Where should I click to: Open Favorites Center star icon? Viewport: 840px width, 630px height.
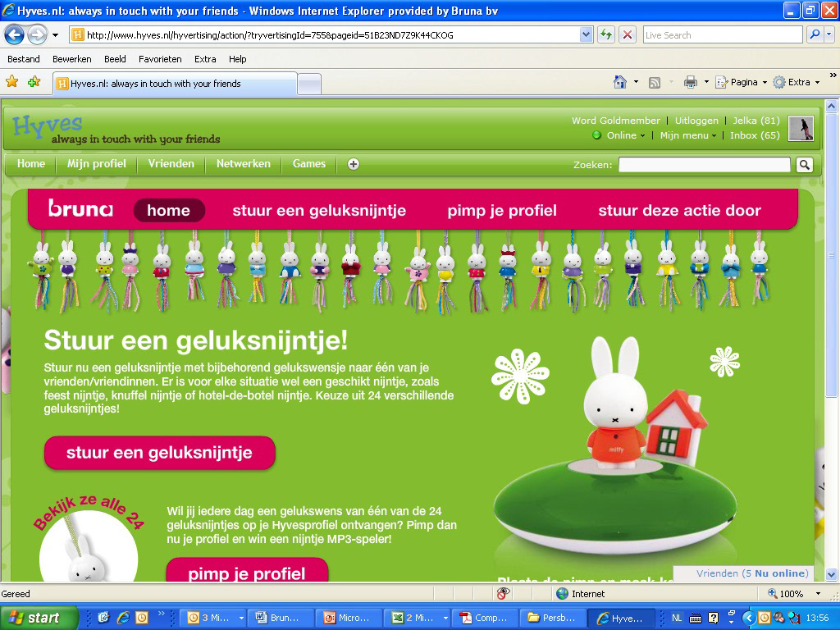tap(11, 82)
